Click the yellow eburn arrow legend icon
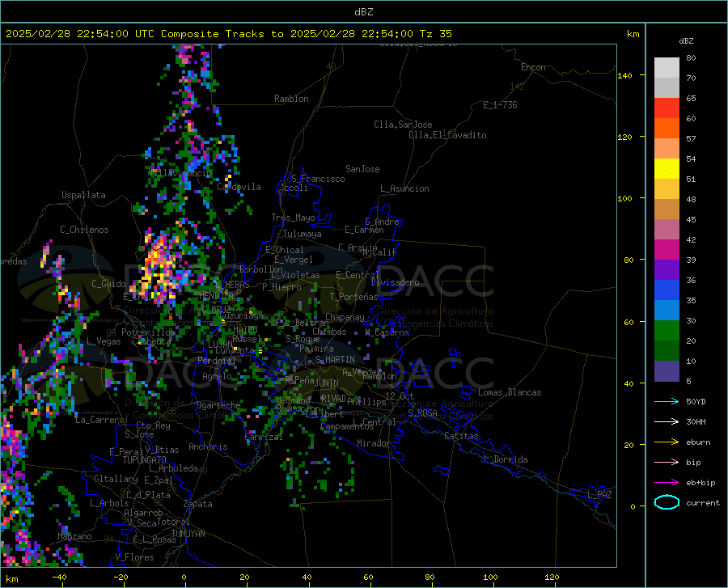The image size is (728, 588). [667, 442]
